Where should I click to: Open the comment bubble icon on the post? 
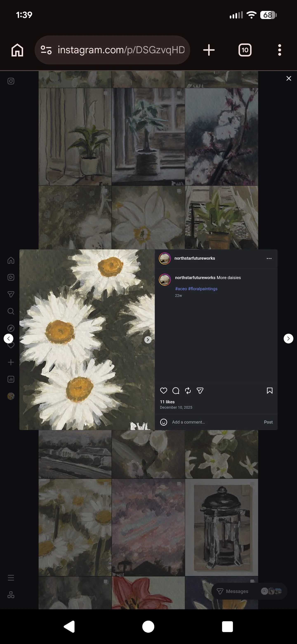(176, 391)
